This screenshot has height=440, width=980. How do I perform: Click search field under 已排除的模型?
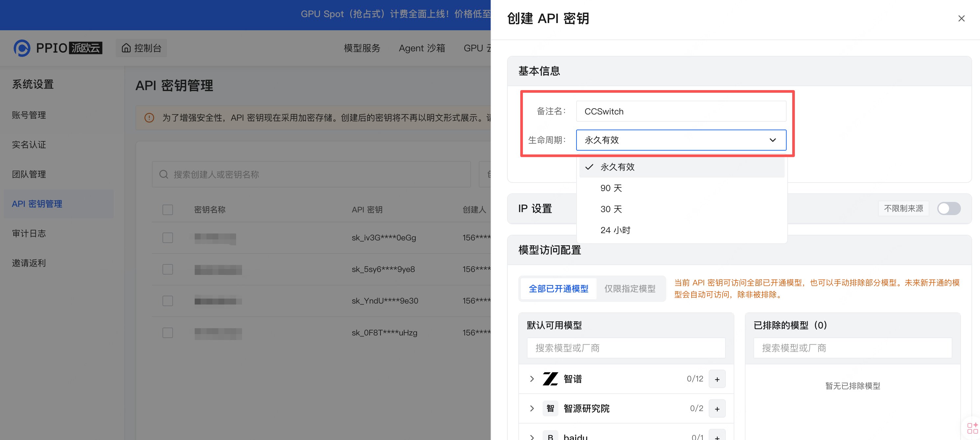tap(852, 348)
